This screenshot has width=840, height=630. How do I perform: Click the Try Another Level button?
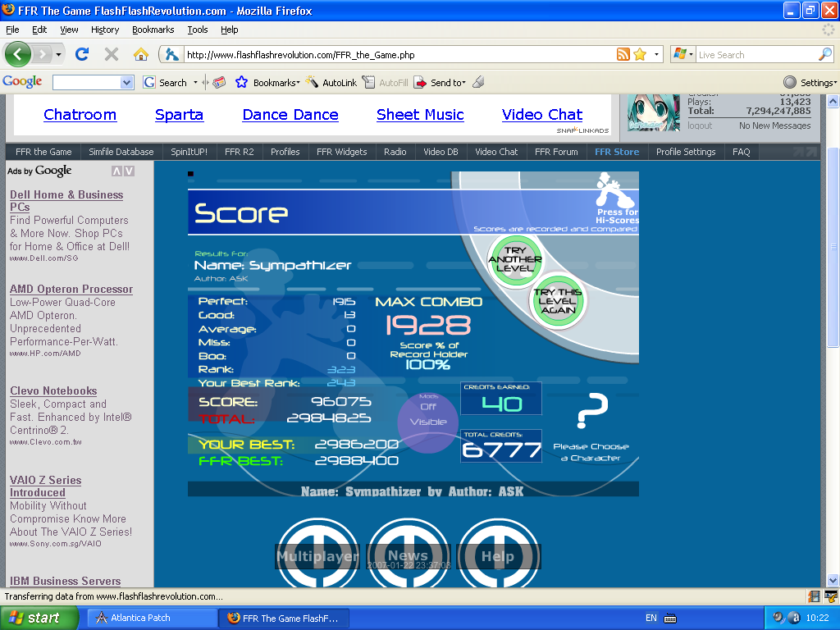(515, 259)
